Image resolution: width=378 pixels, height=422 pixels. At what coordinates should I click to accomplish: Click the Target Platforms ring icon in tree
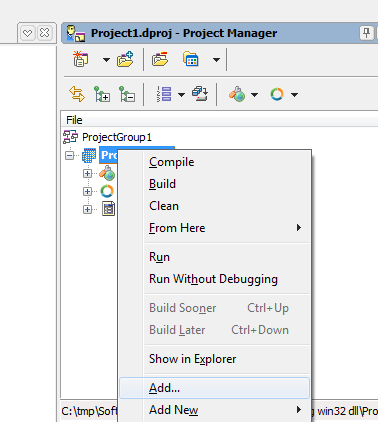(x=107, y=191)
